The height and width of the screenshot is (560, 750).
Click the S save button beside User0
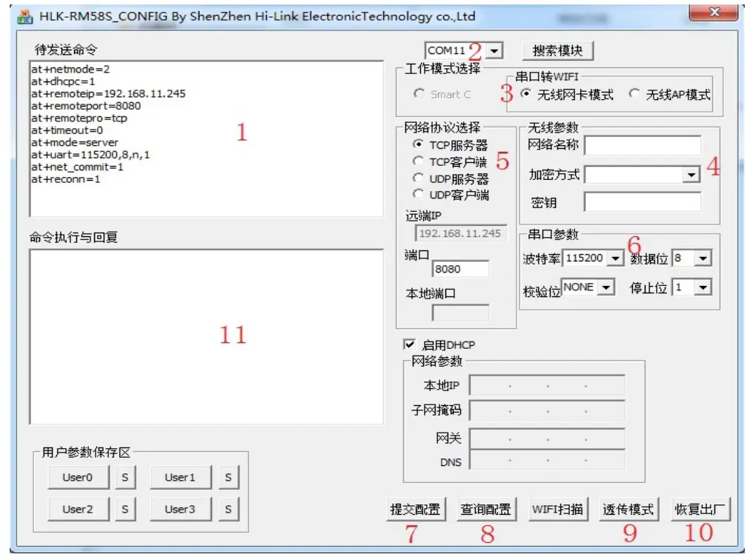tap(125, 477)
